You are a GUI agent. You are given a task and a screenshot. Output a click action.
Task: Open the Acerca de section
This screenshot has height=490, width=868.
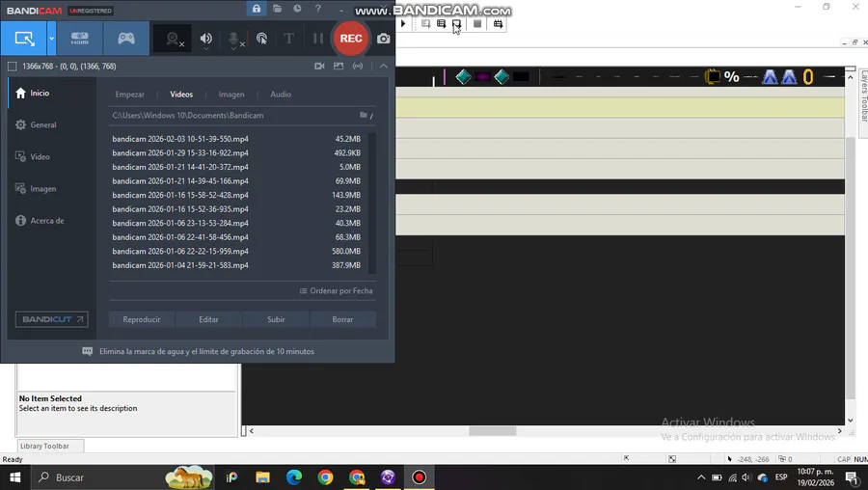point(52,220)
